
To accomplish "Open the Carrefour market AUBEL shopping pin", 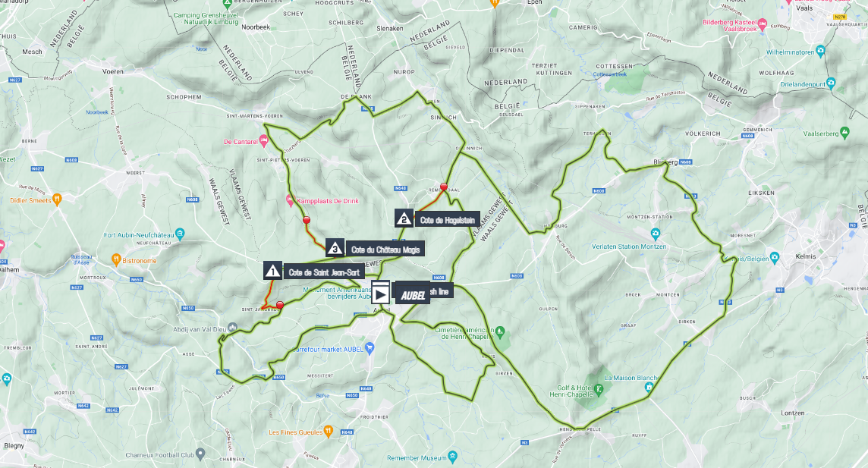I will coord(370,348).
